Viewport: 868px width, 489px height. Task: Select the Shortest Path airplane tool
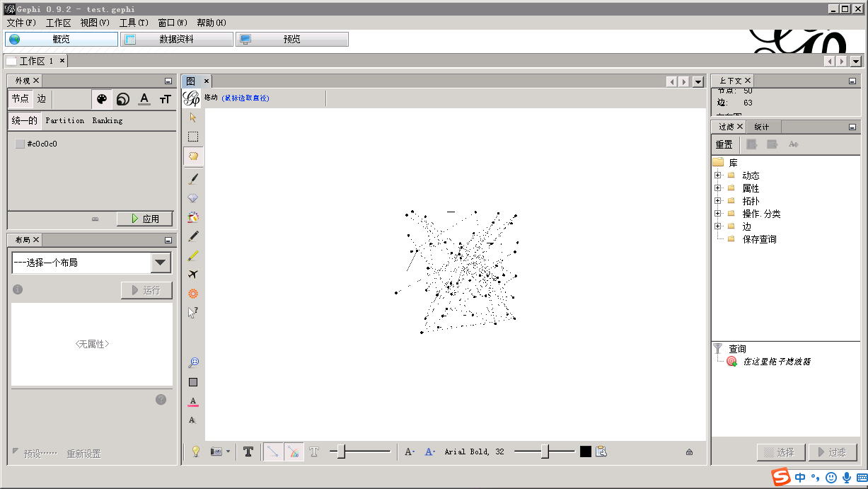coord(193,275)
